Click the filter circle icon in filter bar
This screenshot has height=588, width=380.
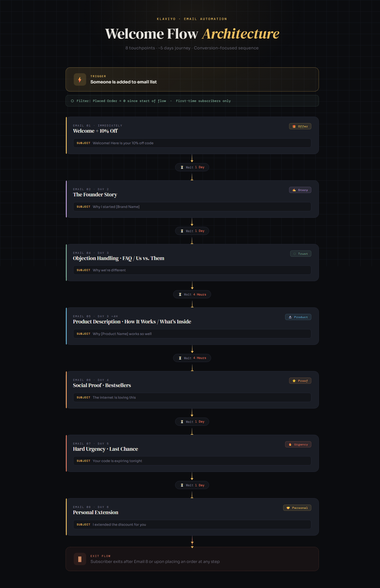(72, 101)
